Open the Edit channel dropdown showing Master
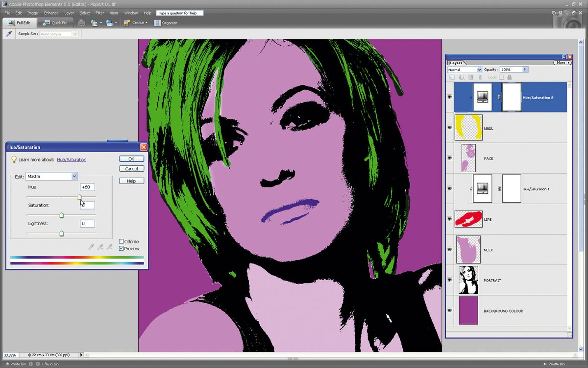Viewport: 588px width, 368px height. point(73,176)
